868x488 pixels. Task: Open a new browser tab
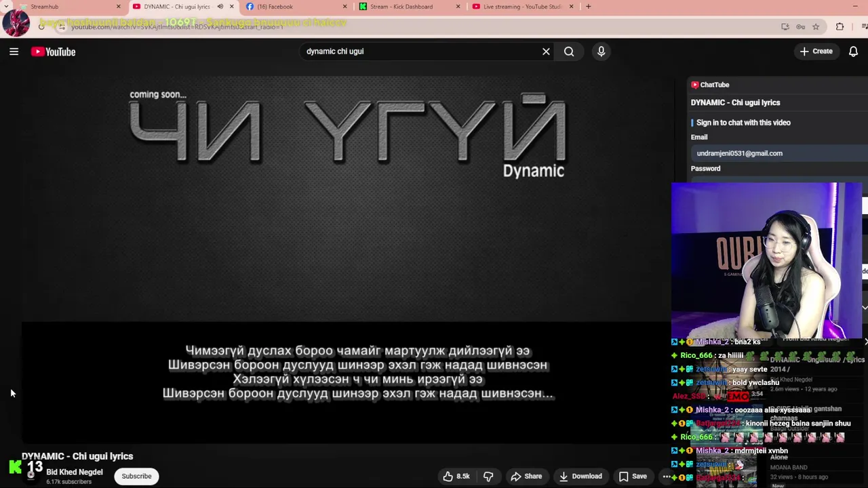pyautogui.click(x=588, y=7)
